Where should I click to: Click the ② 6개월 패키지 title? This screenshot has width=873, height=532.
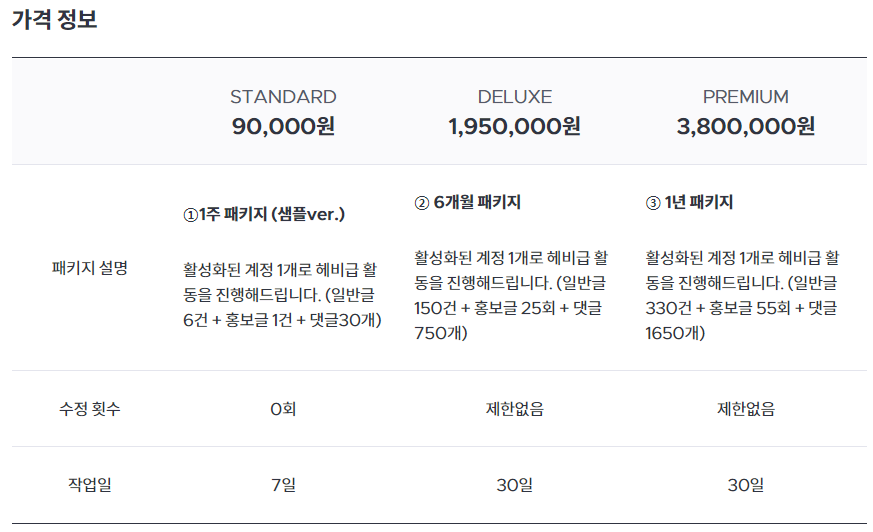[x=467, y=202]
